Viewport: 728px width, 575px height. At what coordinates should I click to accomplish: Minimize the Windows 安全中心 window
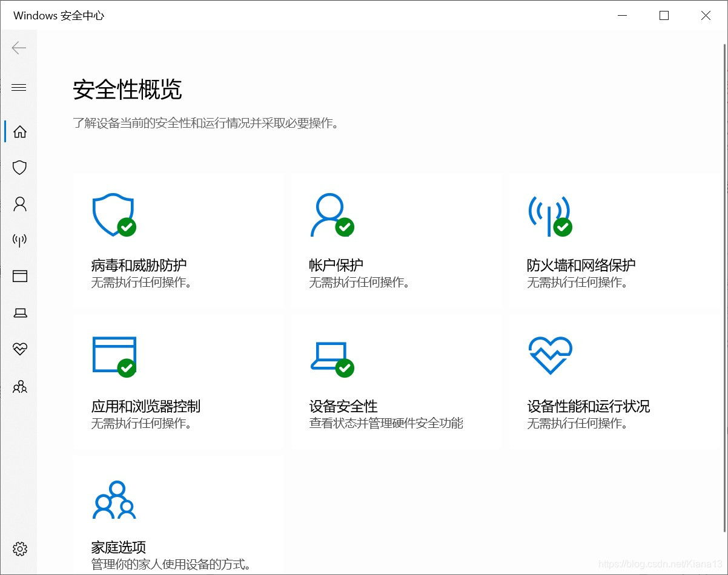[622, 16]
